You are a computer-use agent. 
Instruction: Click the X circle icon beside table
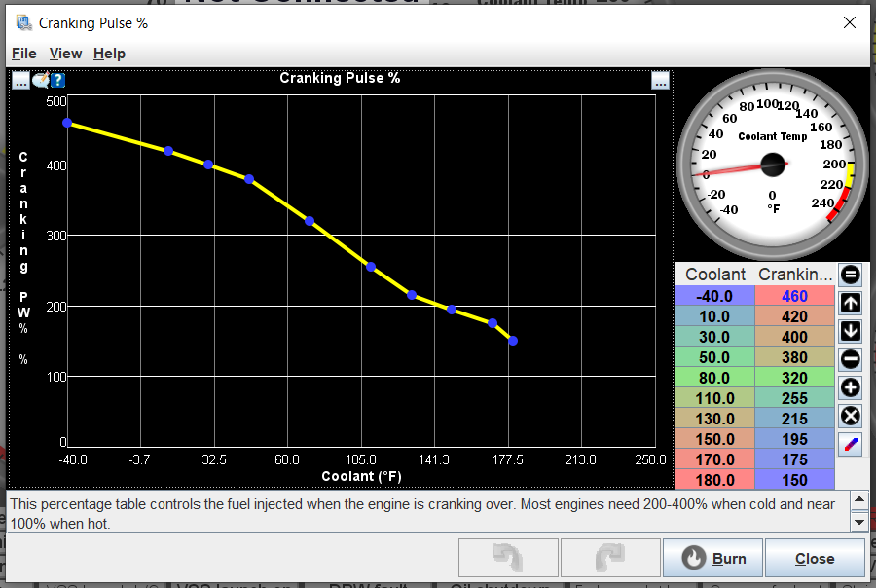[851, 416]
